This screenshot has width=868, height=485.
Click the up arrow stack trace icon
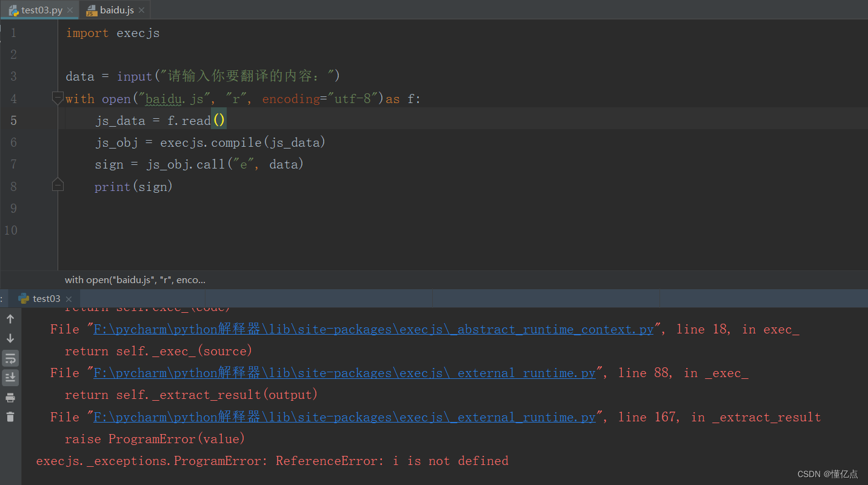[10, 319]
